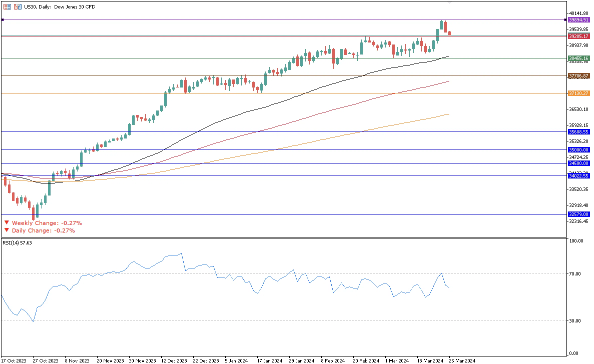This screenshot has height=364, width=594.
Task: Click the US30 Daily chart title
Action: coord(60,7)
